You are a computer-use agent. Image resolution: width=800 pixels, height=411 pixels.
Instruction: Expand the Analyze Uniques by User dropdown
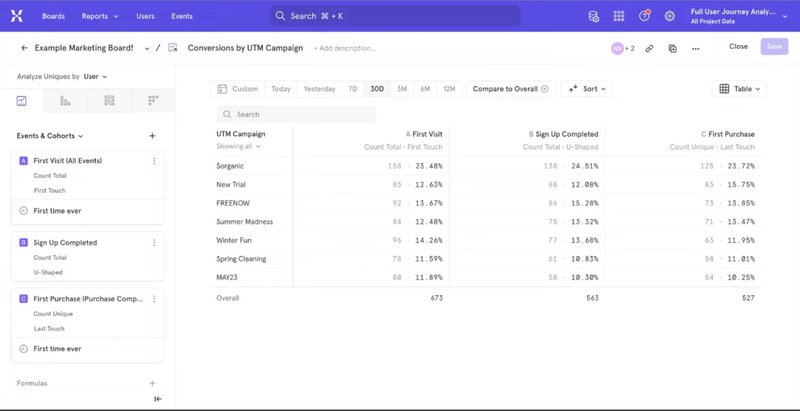click(96, 76)
